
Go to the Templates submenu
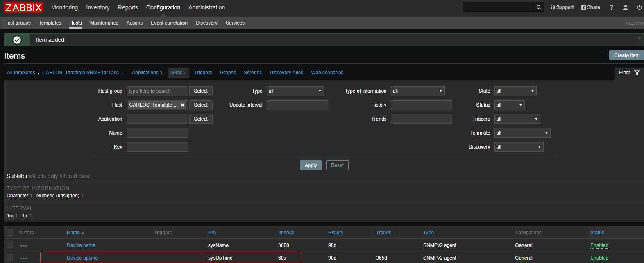50,23
